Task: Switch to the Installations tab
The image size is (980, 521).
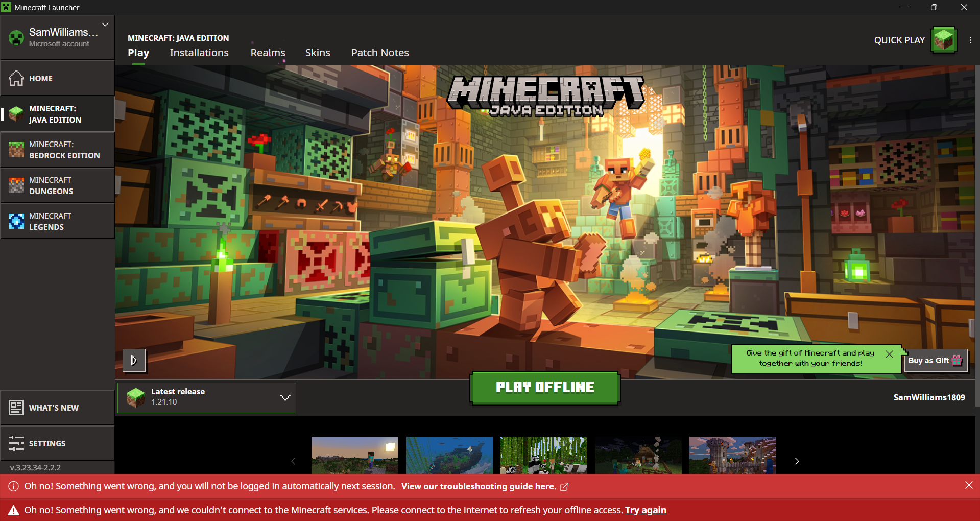Action: click(x=199, y=53)
